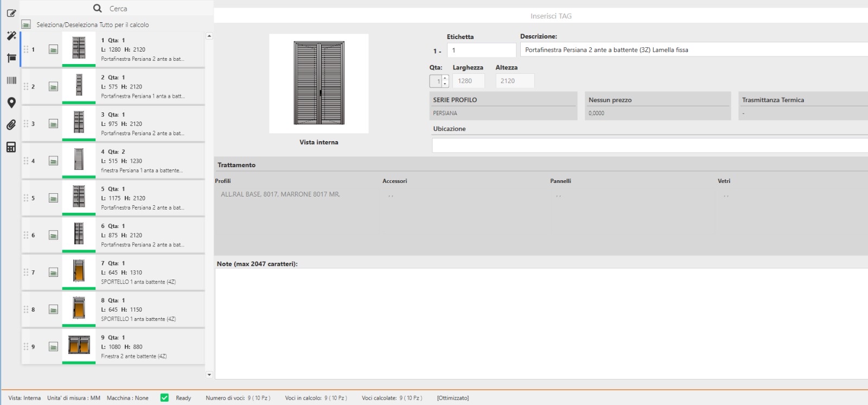Image resolution: width=868 pixels, height=405 pixels.
Task: Open the Trasmittanza Termica box
Action: click(x=803, y=106)
